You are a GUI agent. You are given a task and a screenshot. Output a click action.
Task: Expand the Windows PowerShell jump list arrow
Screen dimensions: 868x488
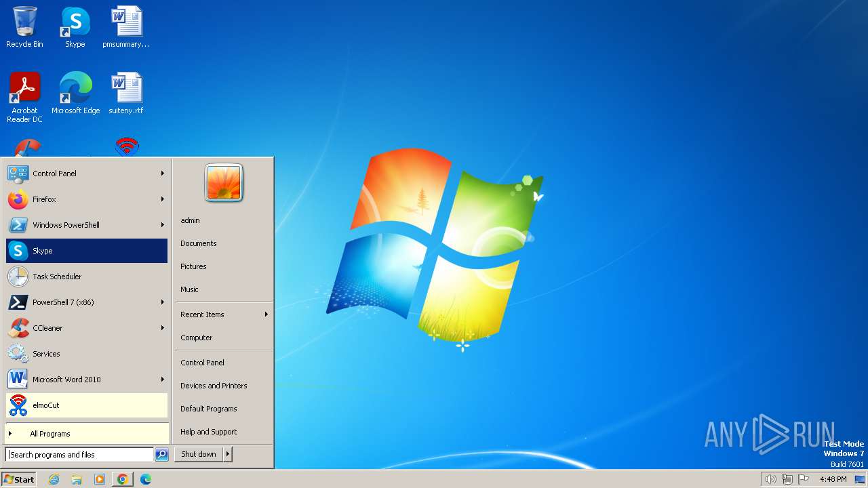pos(163,225)
